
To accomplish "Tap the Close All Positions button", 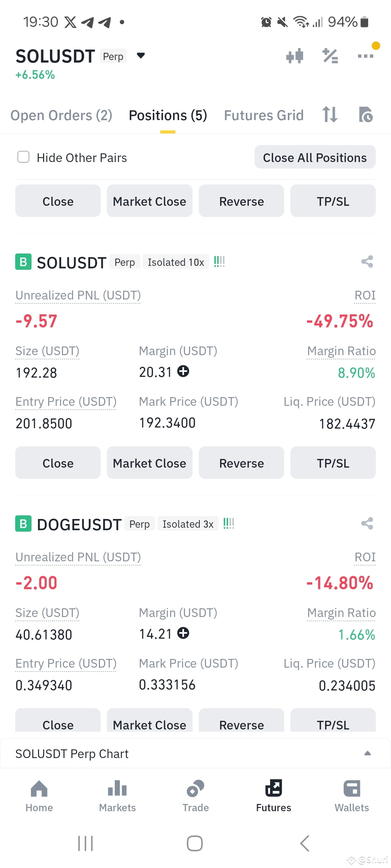I will point(315,157).
